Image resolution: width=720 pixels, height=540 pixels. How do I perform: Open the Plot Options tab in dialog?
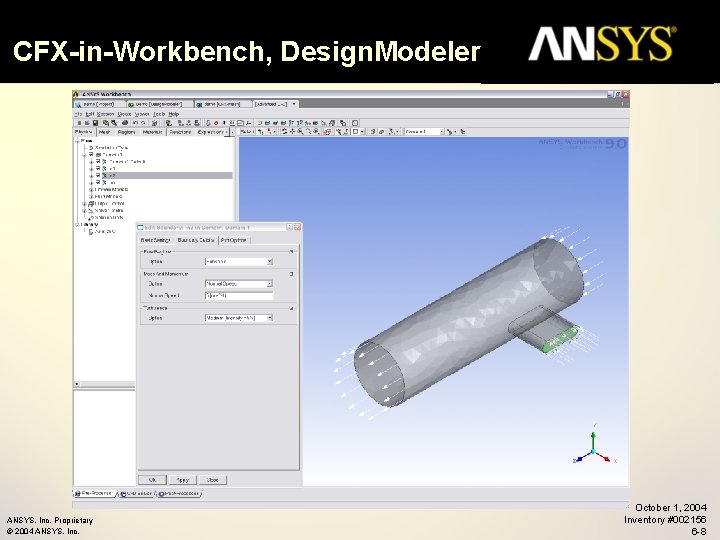coord(234,240)
